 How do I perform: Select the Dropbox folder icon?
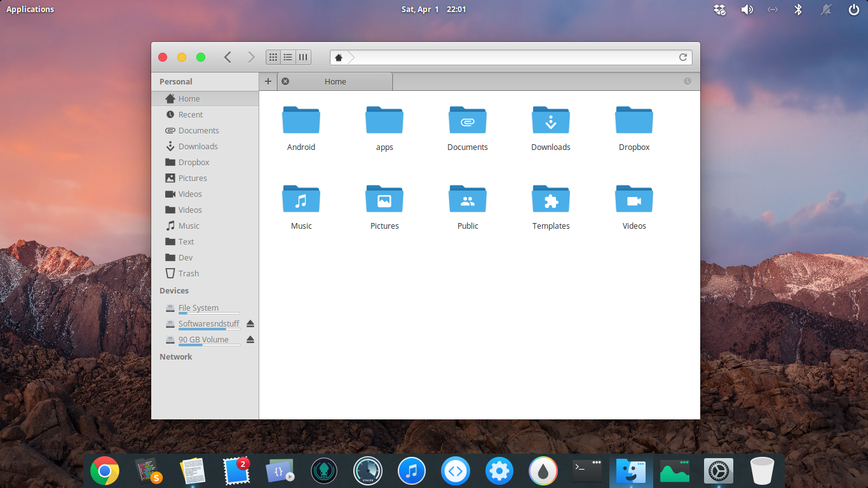click(634, 119)
